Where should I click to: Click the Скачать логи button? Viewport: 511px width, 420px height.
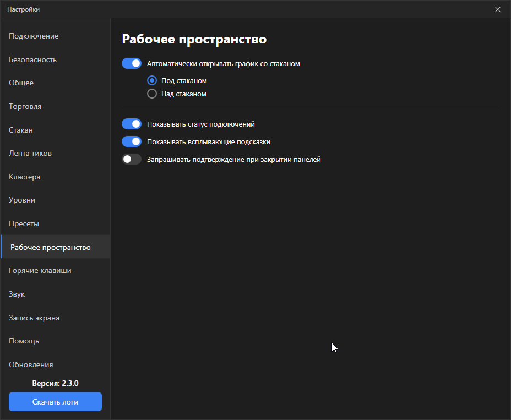tap(56, 402)
